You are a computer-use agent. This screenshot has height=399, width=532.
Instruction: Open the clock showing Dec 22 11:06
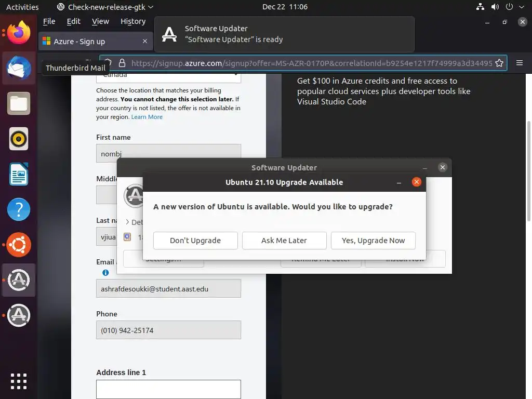[285, 7]
